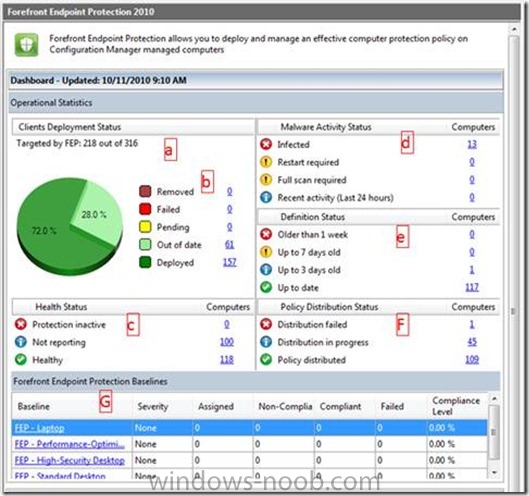Click the Not reporting info icon

(21, 342)
